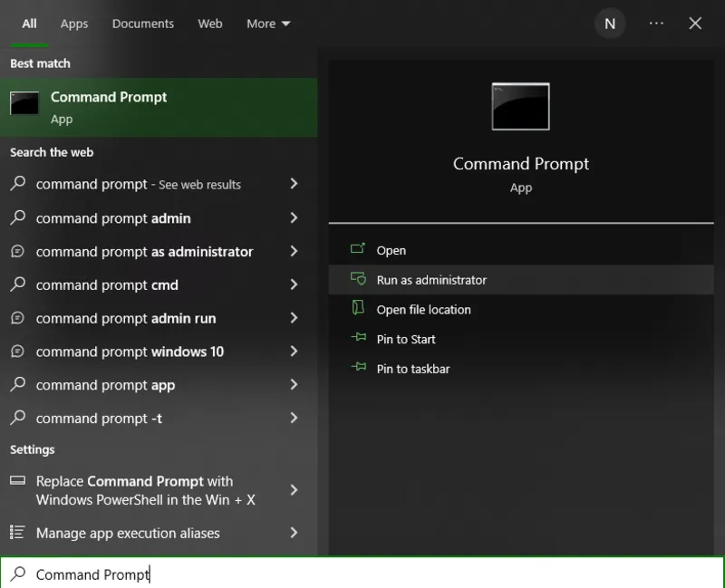Expand chevron next to 'command prompt admin'
The width and height of the screenshot is (725, 588).
pos(294,217)
